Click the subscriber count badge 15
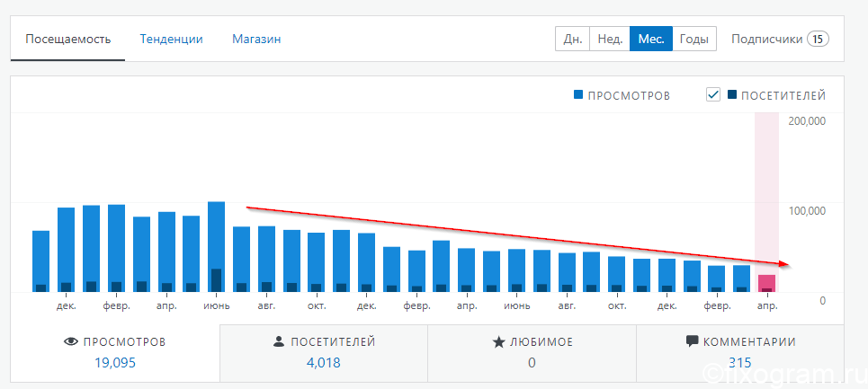Screen dimensions: 868x389 [818, 40]
